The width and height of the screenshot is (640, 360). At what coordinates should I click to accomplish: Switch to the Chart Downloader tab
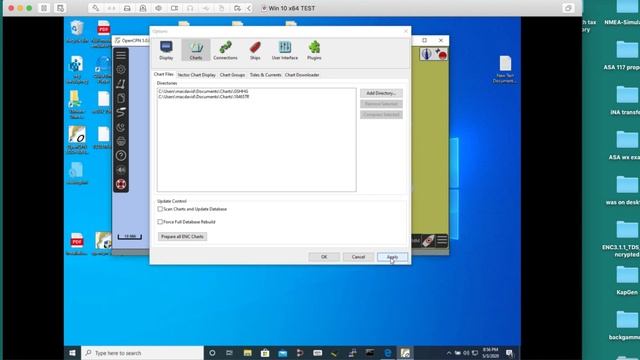[302, 75]
